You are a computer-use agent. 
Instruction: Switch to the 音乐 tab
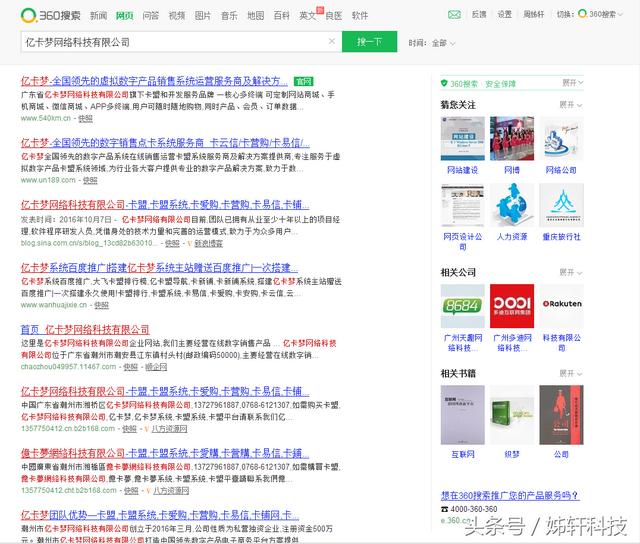pos(229,16)
